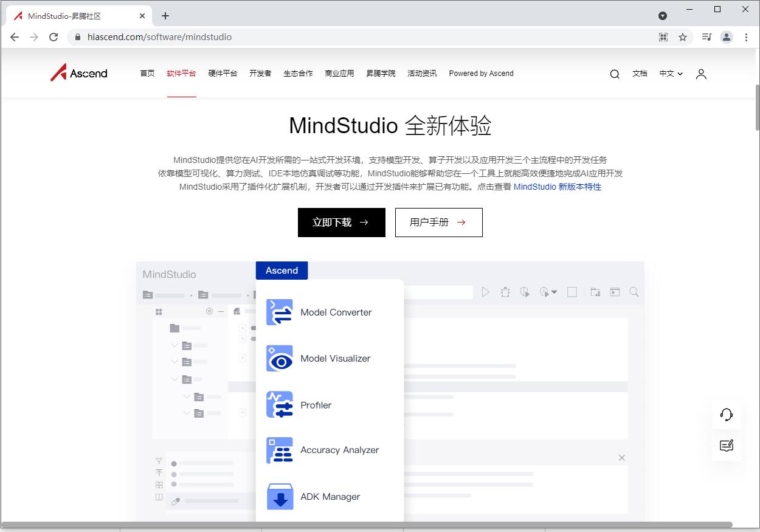Open a new browser tab
Screen dimensions: 760x532
click(x=165, y=16)
